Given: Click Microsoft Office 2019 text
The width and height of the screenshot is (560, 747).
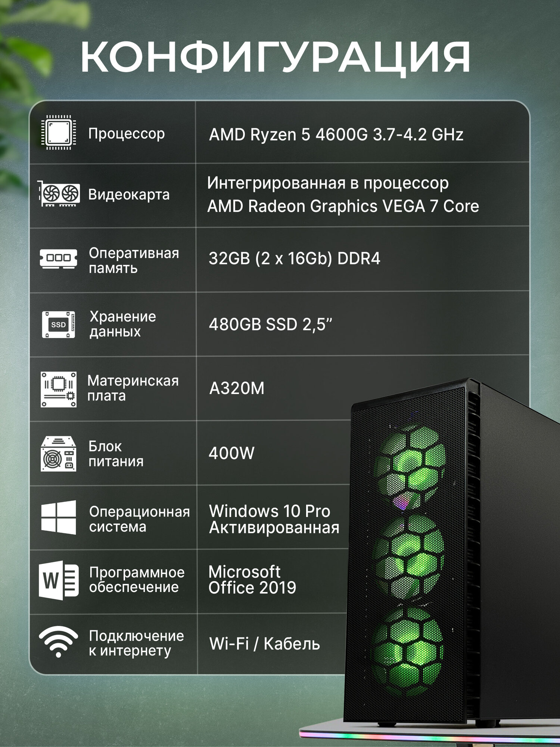Looking at the screenshot, I should click(252, 580).
